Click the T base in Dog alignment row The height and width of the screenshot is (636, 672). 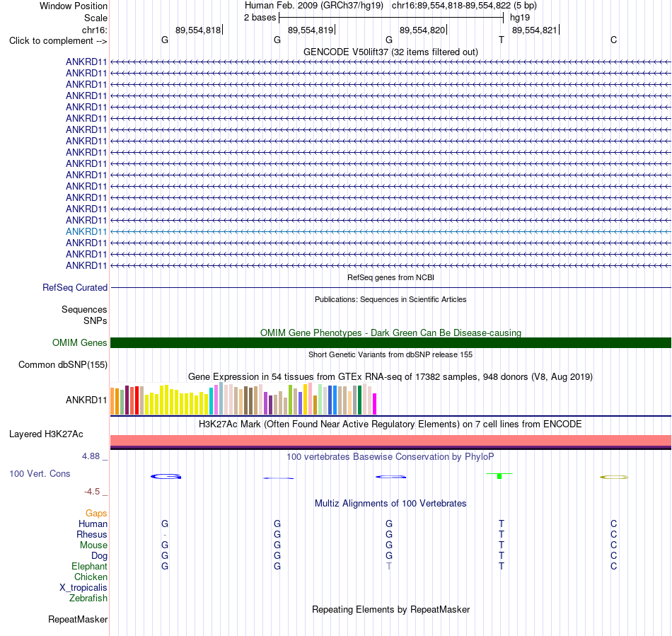502,556
